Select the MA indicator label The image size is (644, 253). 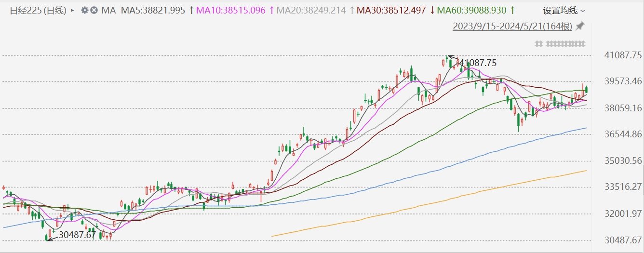108,10
